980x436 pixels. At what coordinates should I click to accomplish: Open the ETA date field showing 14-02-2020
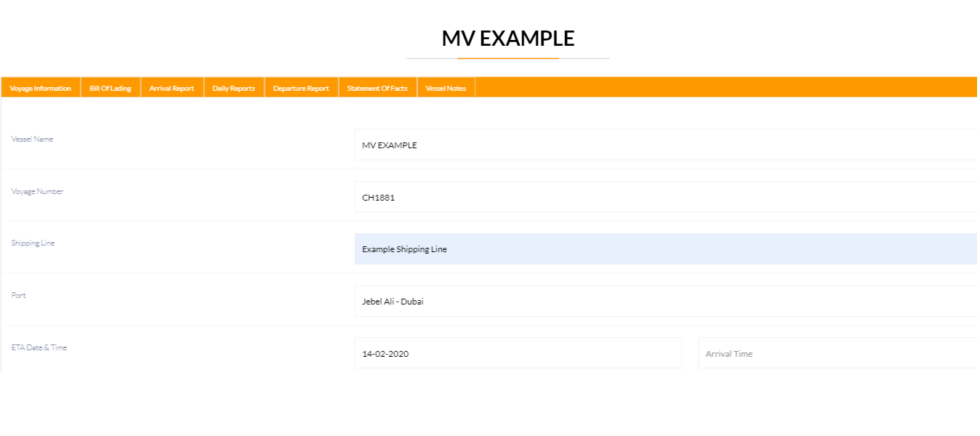[518, 354]
